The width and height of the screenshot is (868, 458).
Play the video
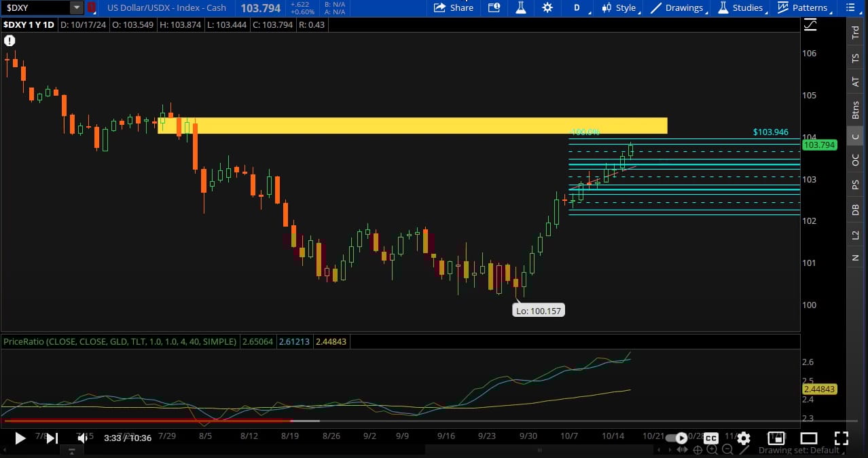[x=20, y=438]
